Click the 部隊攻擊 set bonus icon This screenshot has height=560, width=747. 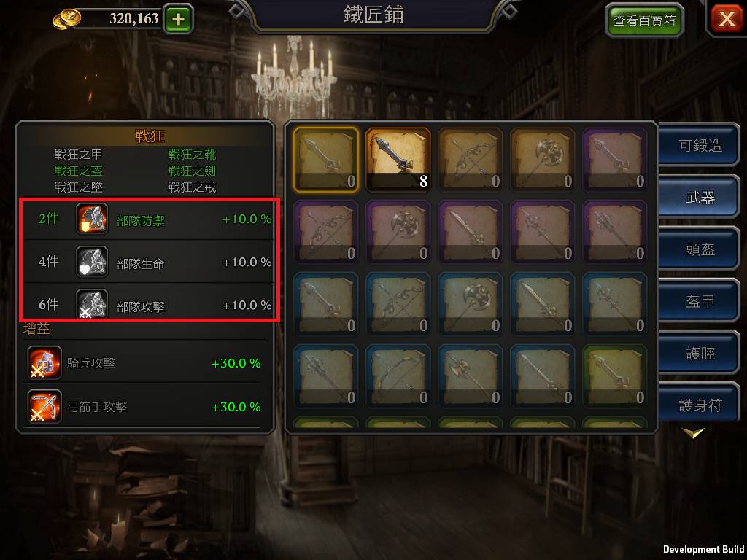[92, 303]
